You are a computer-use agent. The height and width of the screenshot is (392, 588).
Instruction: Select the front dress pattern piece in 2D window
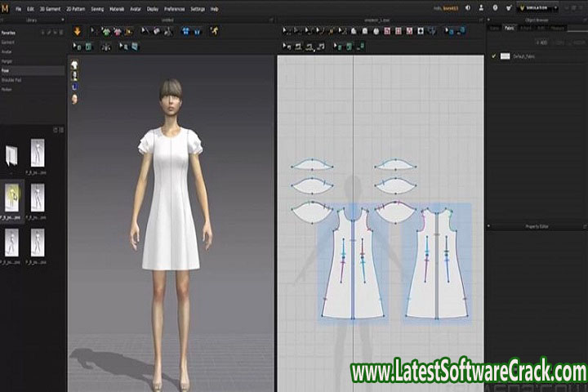click(353, 264)
